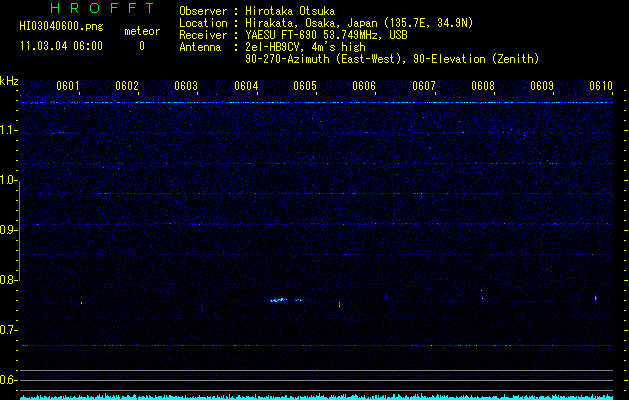
Task: Click the 0.7 frequency axis label
Action: tap(8, 330)
